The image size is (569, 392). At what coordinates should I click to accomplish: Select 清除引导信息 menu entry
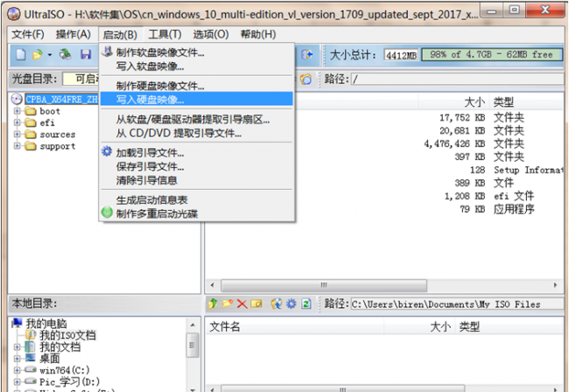pyautogui.click(x=197, y=180)
